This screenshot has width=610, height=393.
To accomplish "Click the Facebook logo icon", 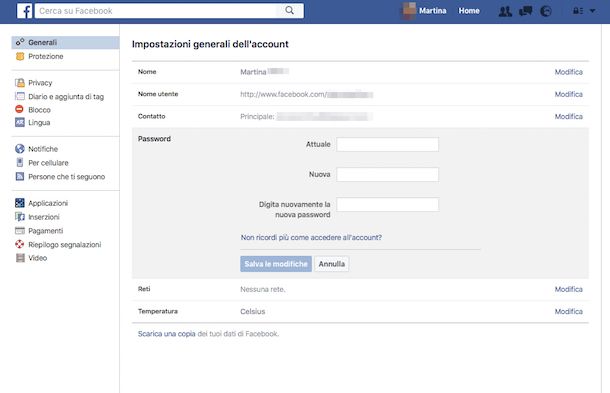I will pos(25,11).
